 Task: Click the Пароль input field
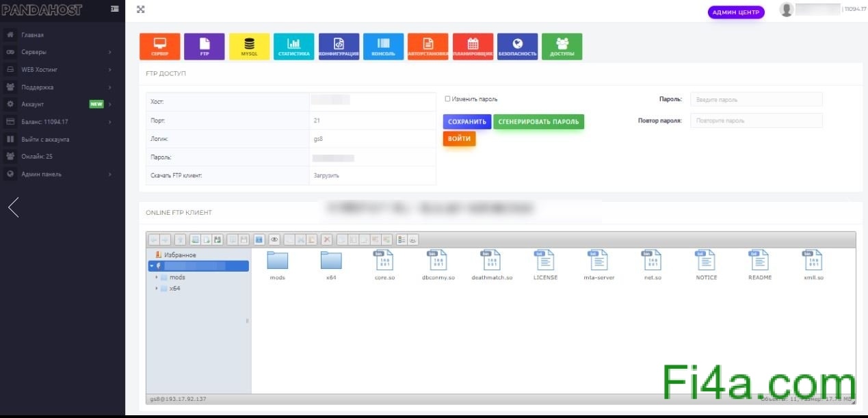756,100
